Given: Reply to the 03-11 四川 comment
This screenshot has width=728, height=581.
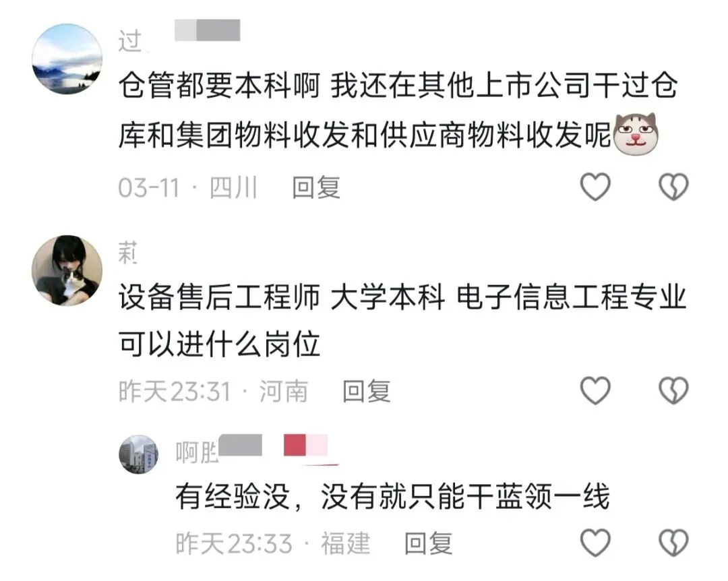Looking at the screenshot, I should click(x=316, y=187).
